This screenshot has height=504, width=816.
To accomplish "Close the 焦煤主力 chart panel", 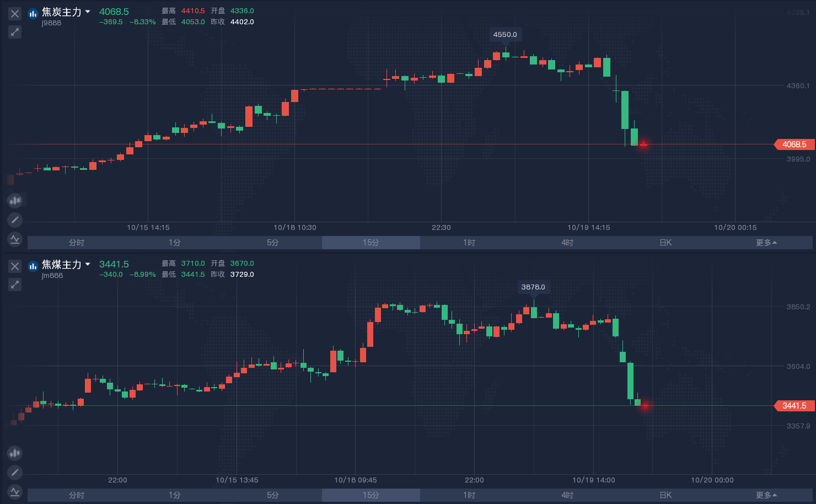I will pos(15,266).
